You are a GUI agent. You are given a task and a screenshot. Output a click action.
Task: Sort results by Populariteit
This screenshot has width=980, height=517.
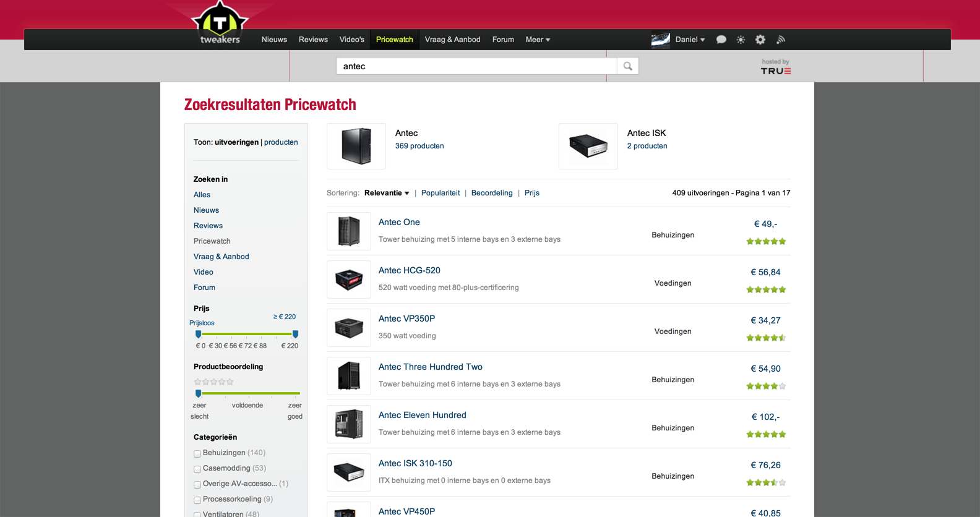[x=441, y=193]
